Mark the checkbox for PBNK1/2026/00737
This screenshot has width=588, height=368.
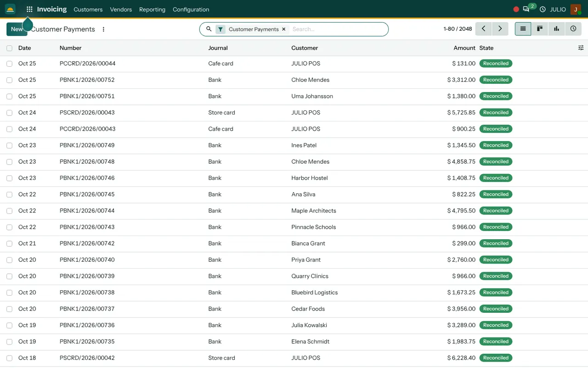coord(9,309)
